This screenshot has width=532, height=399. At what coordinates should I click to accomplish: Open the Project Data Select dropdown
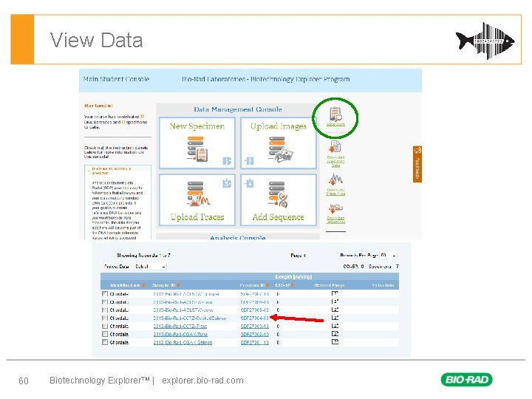pyautogui.click(x=149, y=267)
